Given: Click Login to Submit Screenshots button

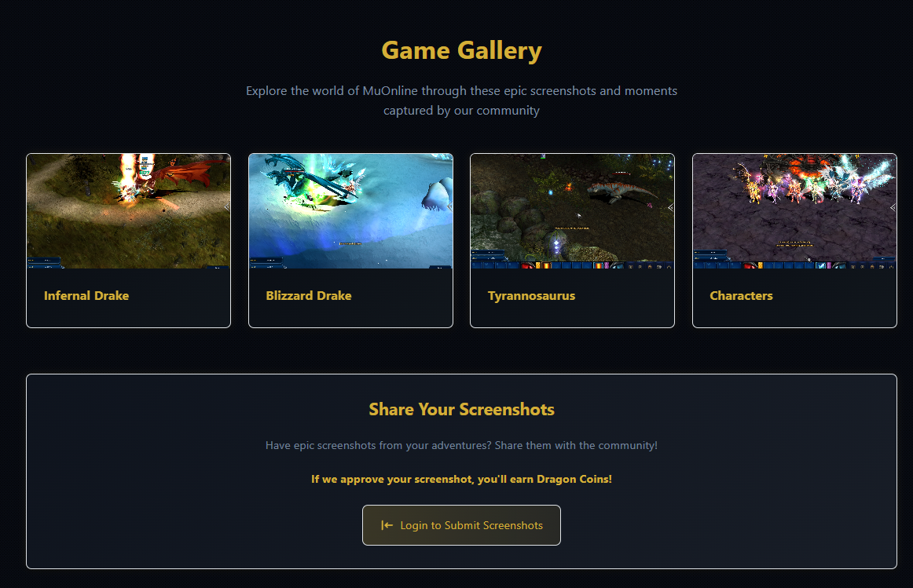Looking at the screenshot, I should (461, 525).
